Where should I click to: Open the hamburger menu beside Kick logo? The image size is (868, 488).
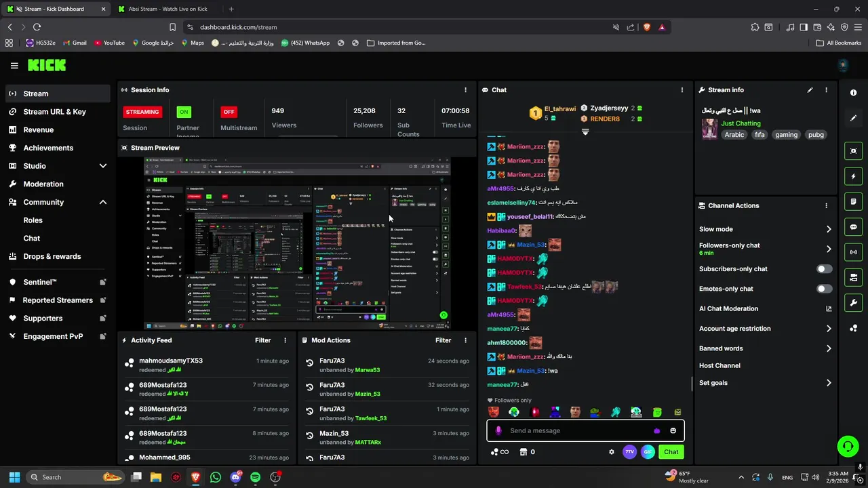coord(14,66)
